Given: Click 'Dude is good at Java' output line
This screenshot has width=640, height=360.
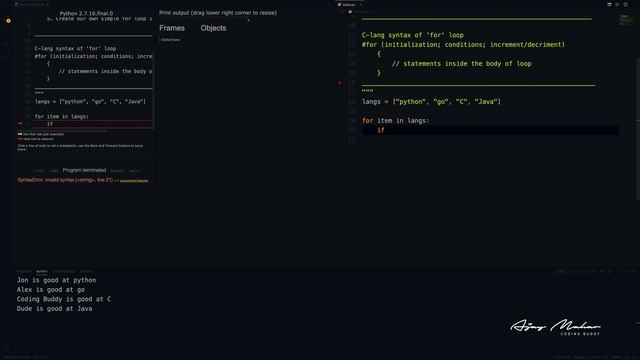Looking at the screenshot, I should (x=54, y=309).
